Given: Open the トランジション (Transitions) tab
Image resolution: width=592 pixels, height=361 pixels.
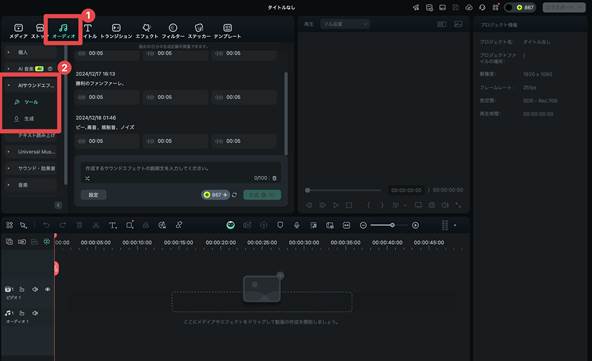Looking at the screenshot, I should coord(116,31).
